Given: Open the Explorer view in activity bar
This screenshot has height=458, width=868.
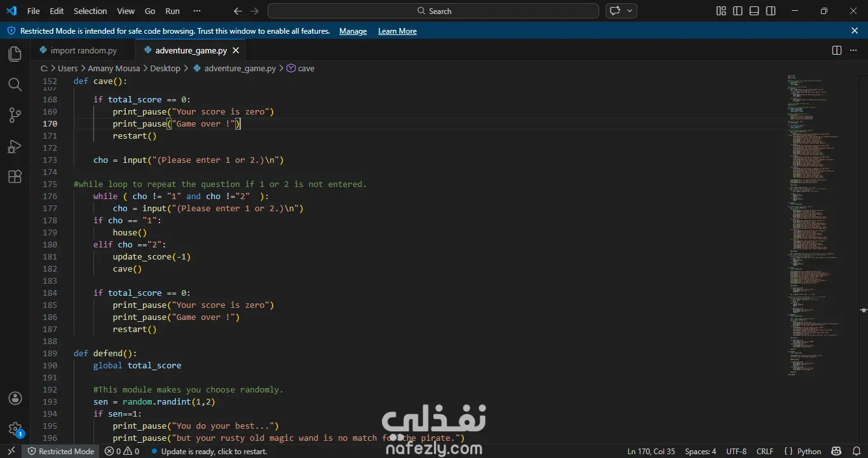Looking at the screenshot, I should [x=15, y=54].
